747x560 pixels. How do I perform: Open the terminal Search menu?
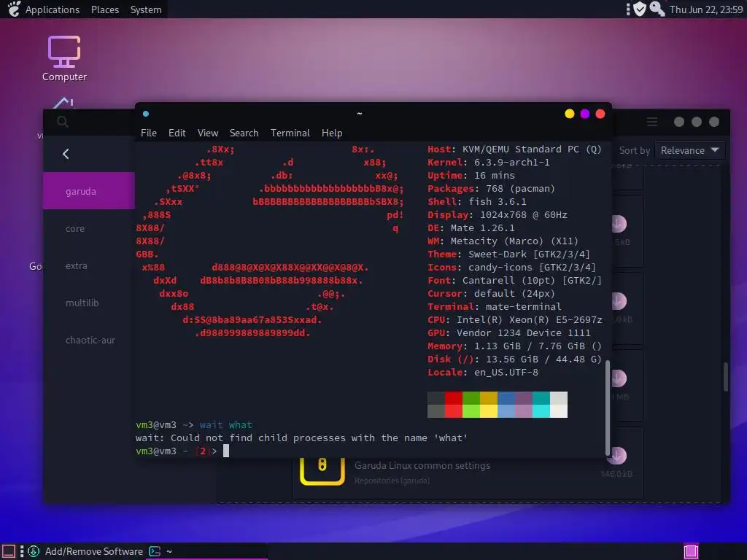click(244, 133)
